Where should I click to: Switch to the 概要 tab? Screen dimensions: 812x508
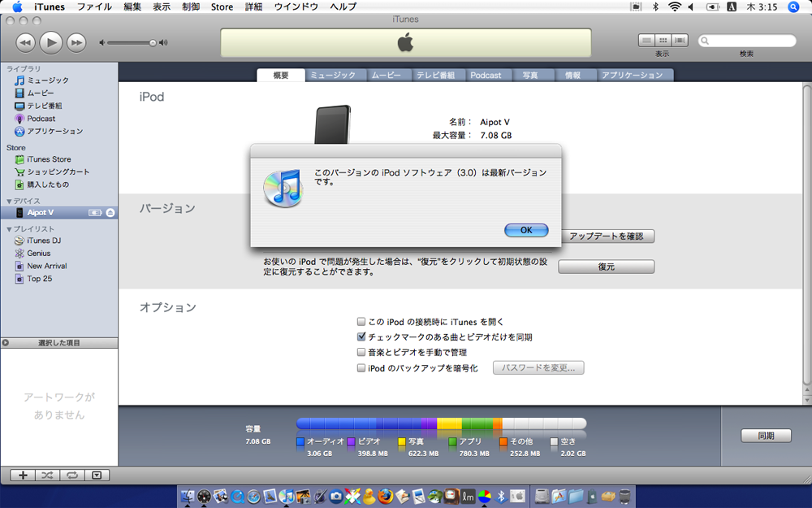(x=281, y=75)
